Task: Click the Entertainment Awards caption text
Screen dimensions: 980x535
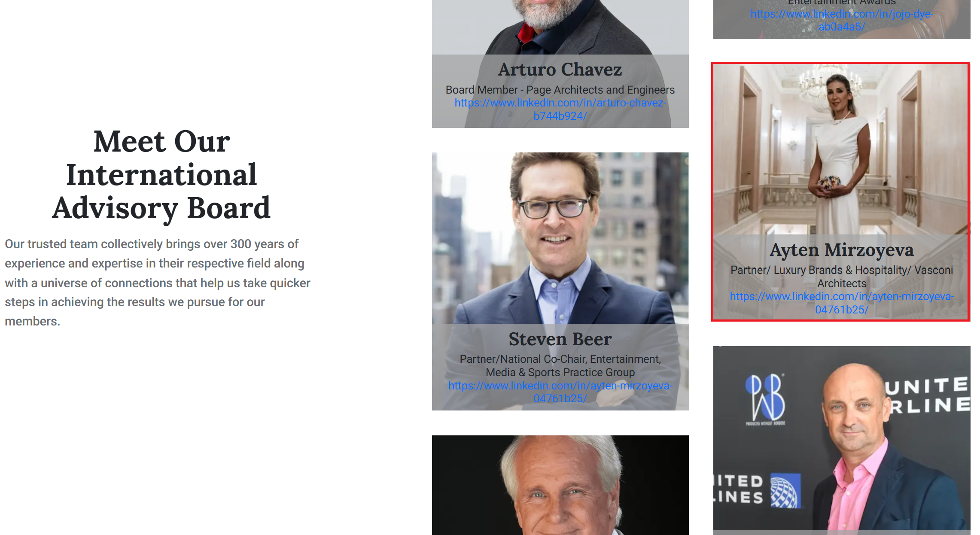Action: point(842,3)
